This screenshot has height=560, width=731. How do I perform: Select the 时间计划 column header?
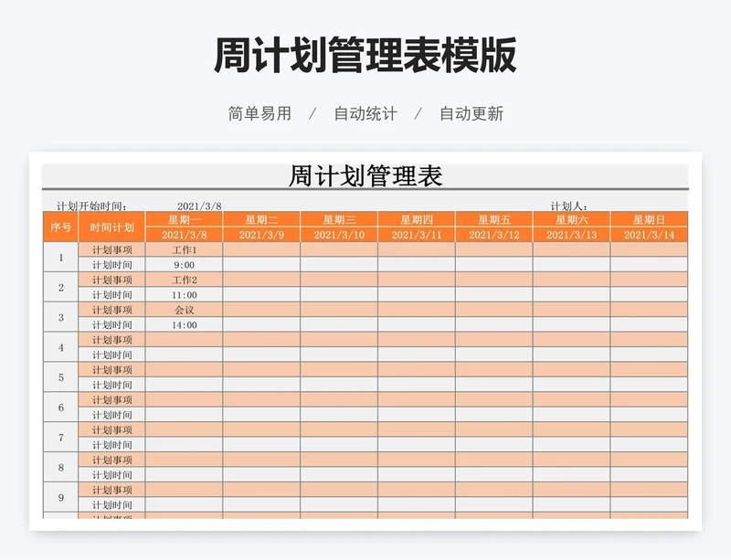(112, 227)
